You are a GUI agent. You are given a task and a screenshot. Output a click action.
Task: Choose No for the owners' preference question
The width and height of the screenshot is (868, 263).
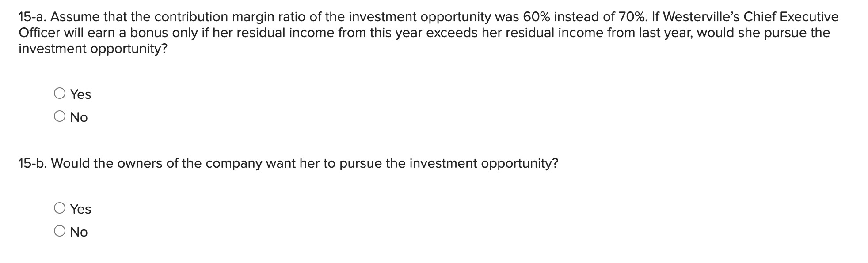click(x=60, y=231)
